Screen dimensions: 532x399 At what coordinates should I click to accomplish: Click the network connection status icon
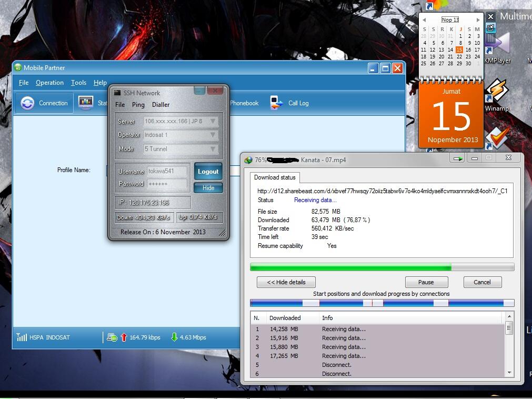[x=112, y=337]
